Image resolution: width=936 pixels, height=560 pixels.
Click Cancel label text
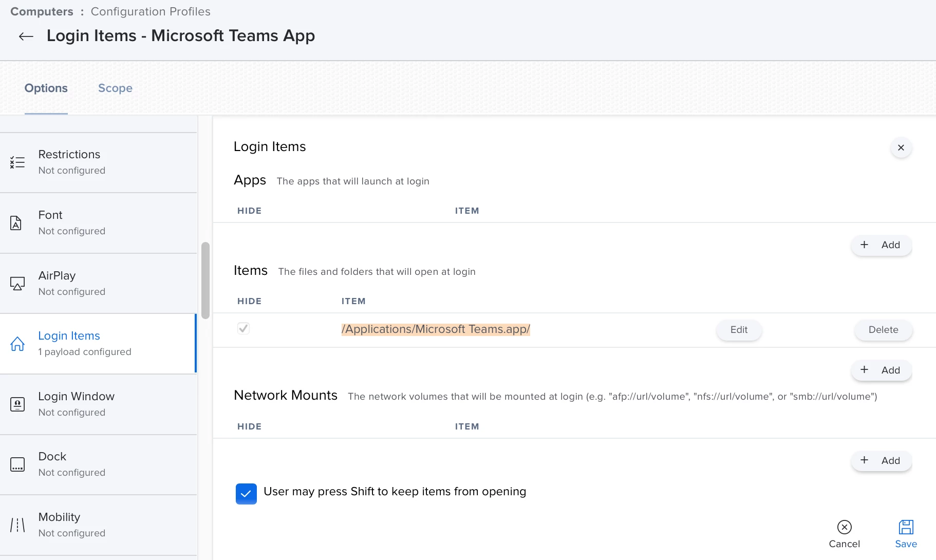coord(845,544)
